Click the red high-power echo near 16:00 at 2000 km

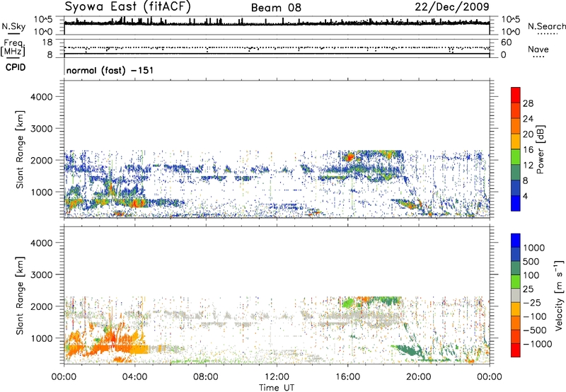(x=350, y=157)
